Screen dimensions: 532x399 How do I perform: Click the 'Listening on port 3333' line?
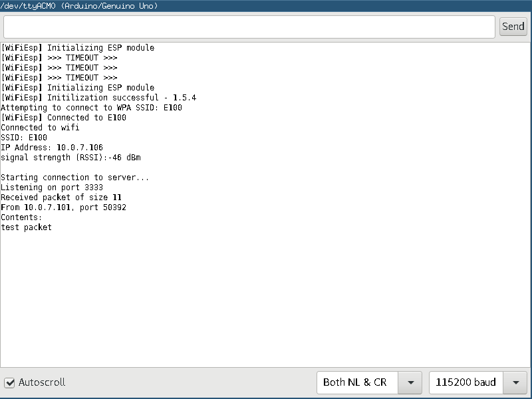52,188
